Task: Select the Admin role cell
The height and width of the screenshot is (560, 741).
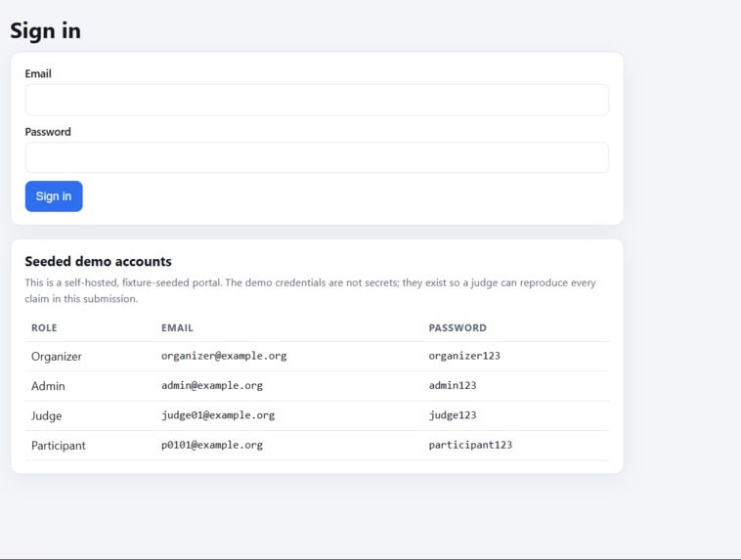Action: pyautogui.click(x=48, y=386)
